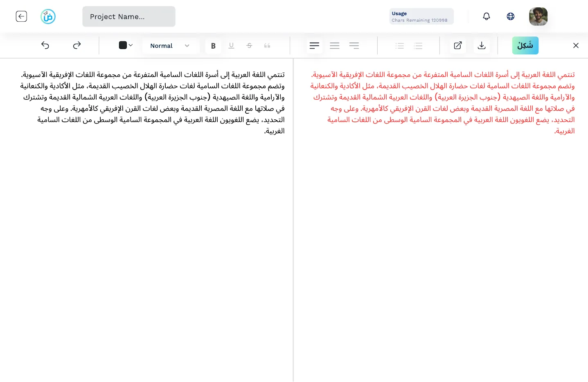Open the Usage chars remaining box
The width and height of the screenshot is (588, 382).
[x=421, y=16]
